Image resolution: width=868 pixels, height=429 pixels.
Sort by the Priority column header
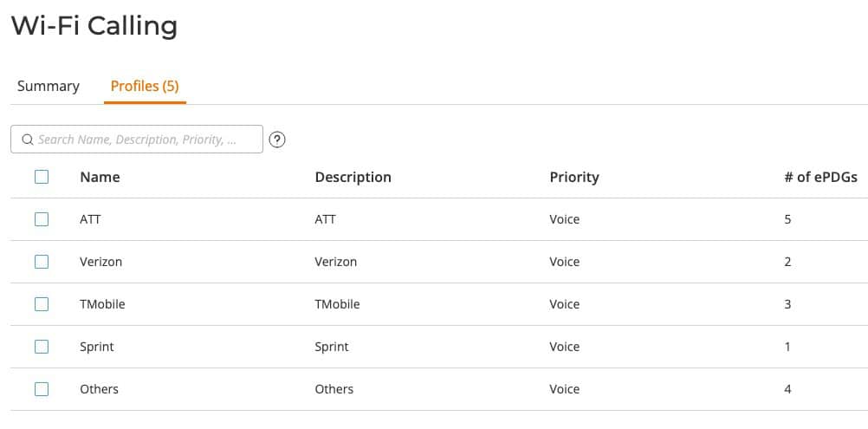[x=574, y=177]
